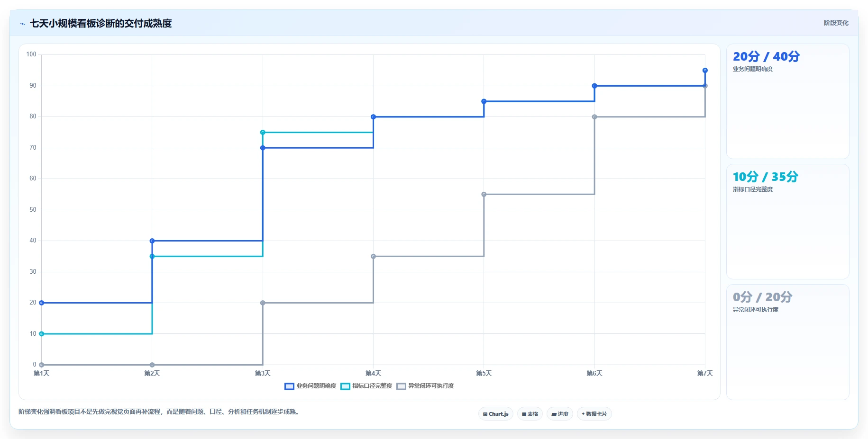
Task: Click blue data point at 第6天 value 90
Action: pos(594,86)
